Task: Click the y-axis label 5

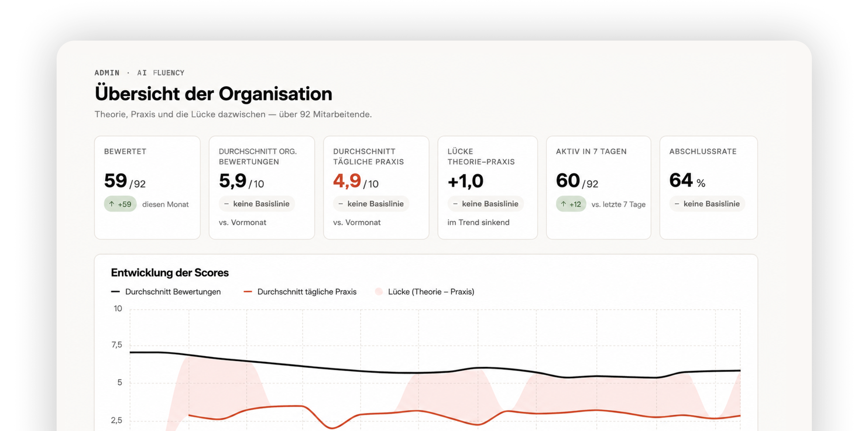Action: [120, 383]
